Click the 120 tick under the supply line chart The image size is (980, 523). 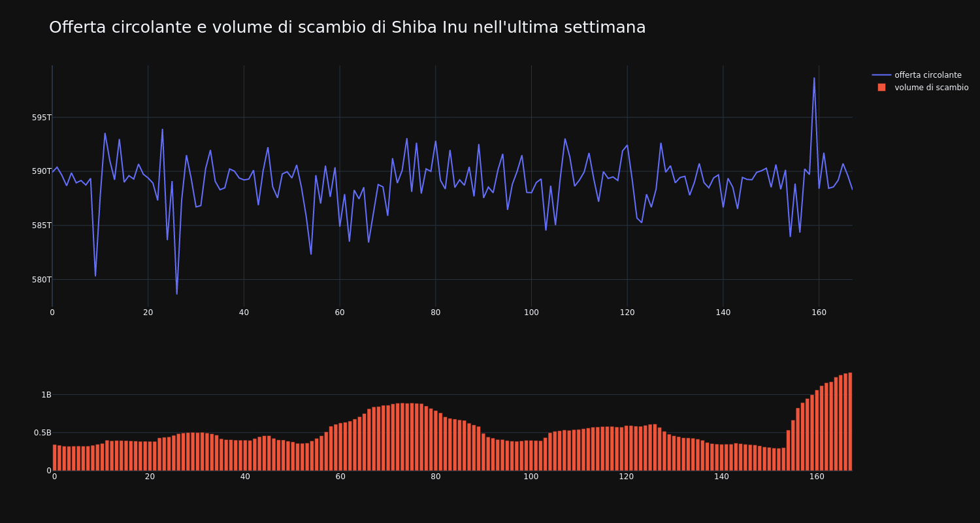click(627, 312)
